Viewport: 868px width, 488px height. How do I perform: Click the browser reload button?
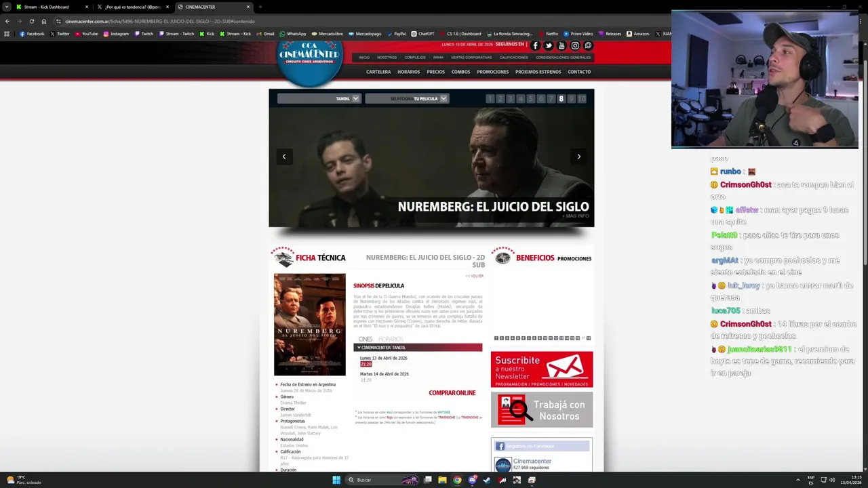(31, 21)
